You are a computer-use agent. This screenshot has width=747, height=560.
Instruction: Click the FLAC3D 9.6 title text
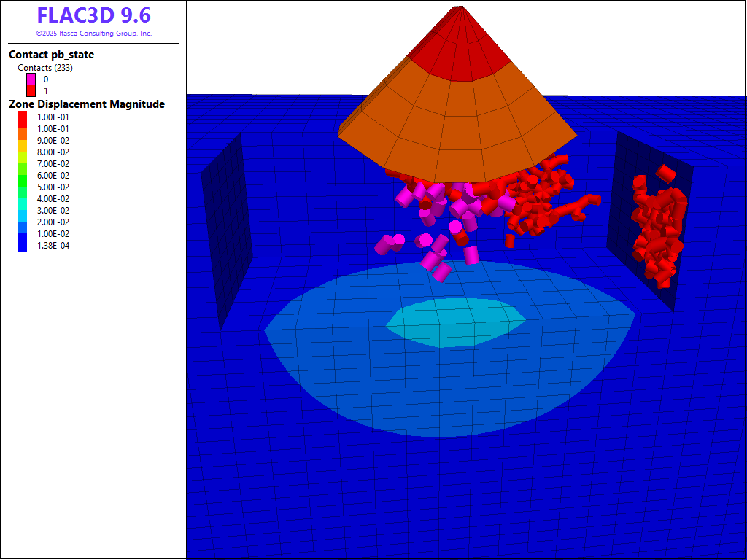point(93,15)
